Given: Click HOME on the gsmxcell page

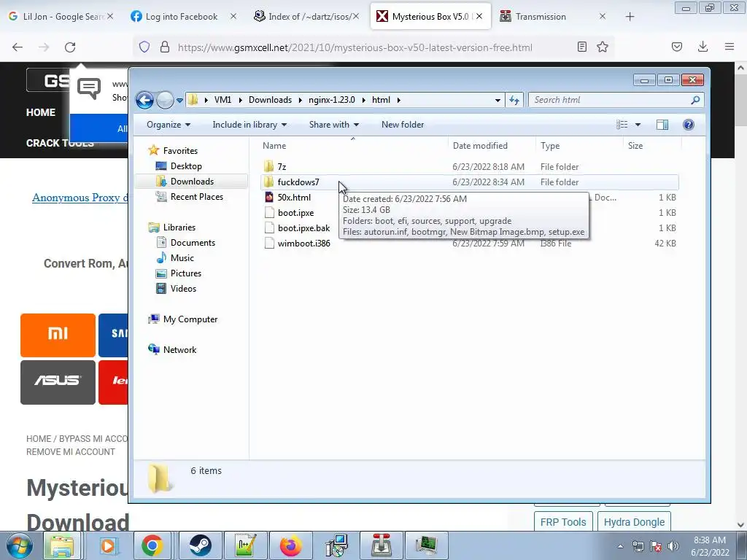Looking at the screenshot, I should pyautogui.click(x=41, y=112).
